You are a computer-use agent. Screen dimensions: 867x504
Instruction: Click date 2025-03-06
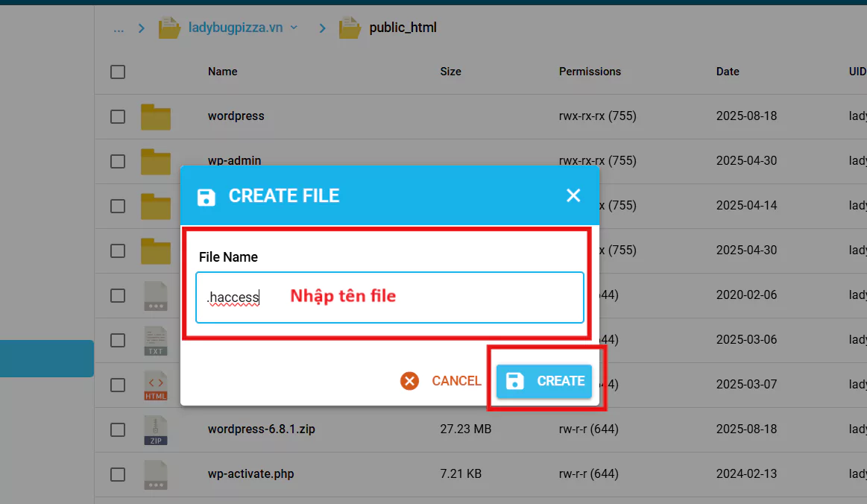746,340
